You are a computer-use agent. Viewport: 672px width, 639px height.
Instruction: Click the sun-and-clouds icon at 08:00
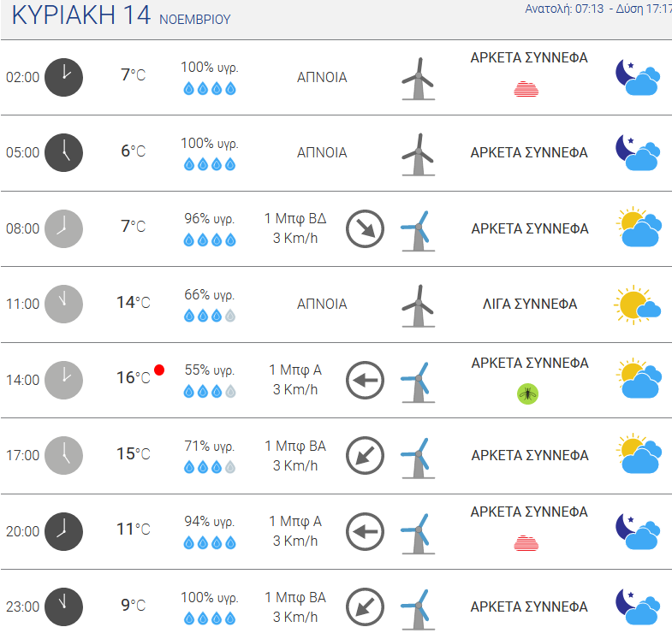pos(639,227)
